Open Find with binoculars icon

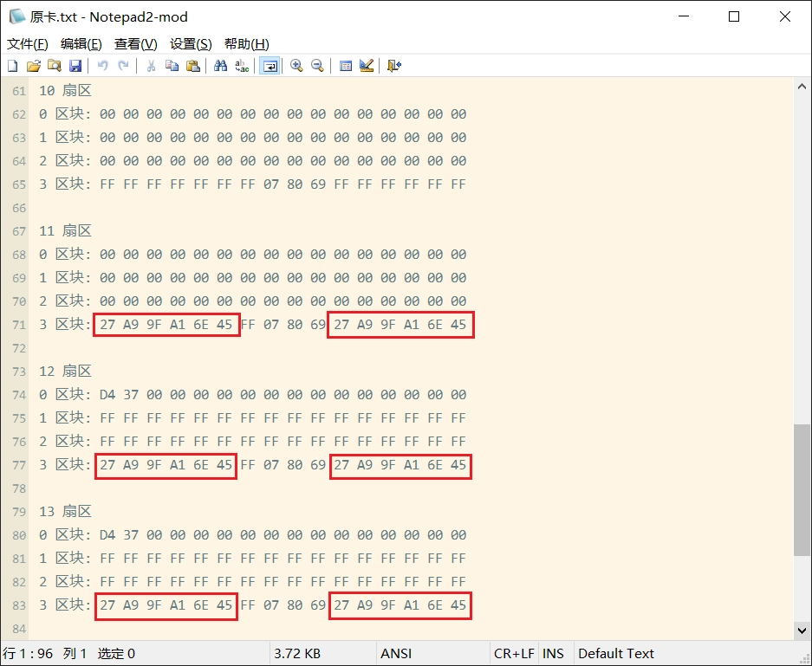pyautogui.click(x=221, y=66)
